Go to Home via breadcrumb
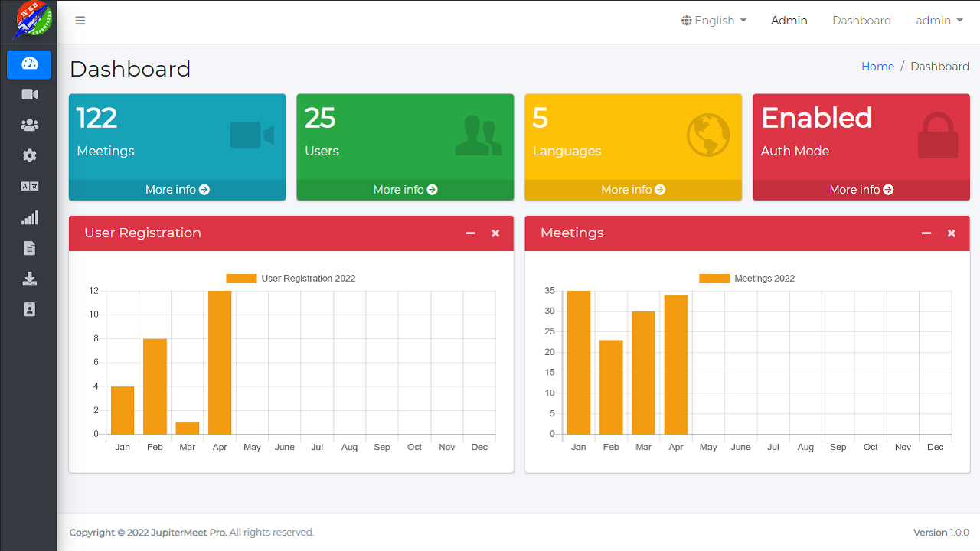Image resolution: width=980 pixels, height=551 pixels. pyautogui.click(x=877, y=67)
